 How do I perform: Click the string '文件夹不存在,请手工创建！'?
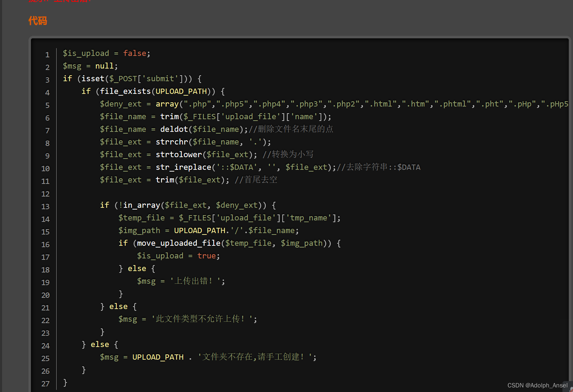click(255, 357)
